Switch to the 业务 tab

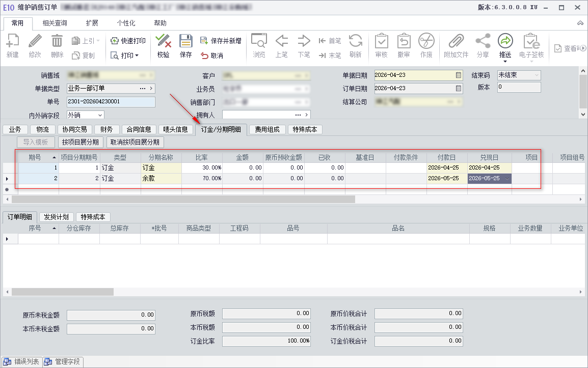click(15, 130)
